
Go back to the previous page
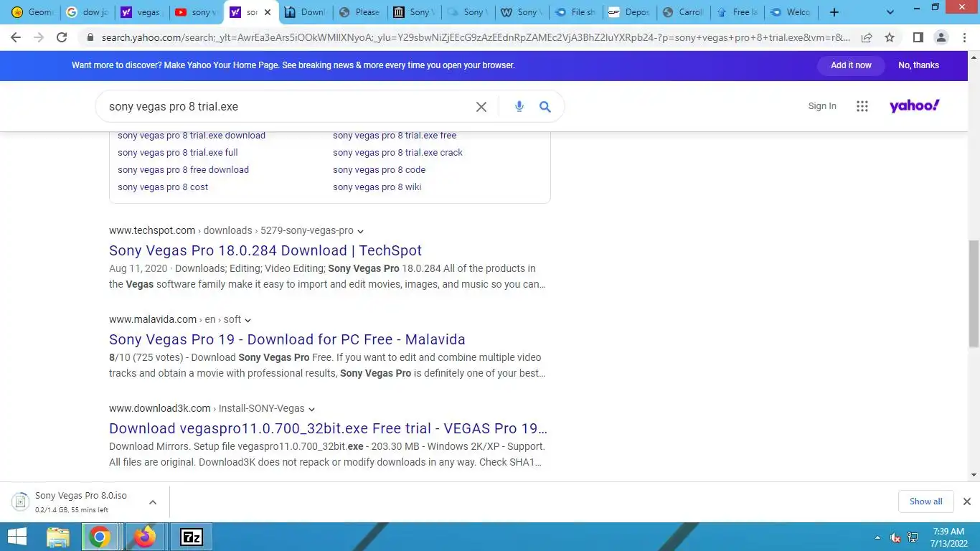point(16,37)
